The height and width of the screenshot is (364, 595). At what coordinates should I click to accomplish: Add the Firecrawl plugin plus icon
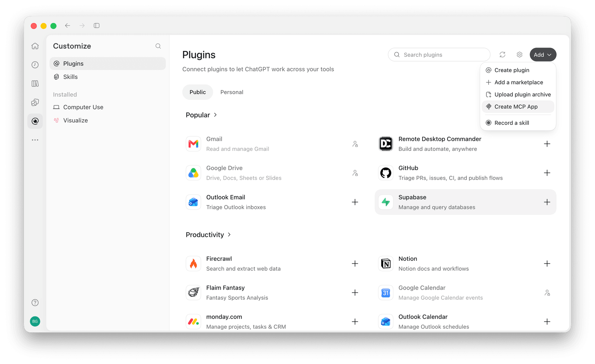[355, 263]
